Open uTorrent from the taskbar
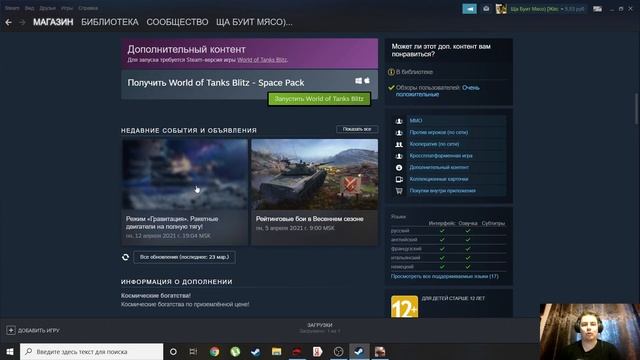 point(235,351)
